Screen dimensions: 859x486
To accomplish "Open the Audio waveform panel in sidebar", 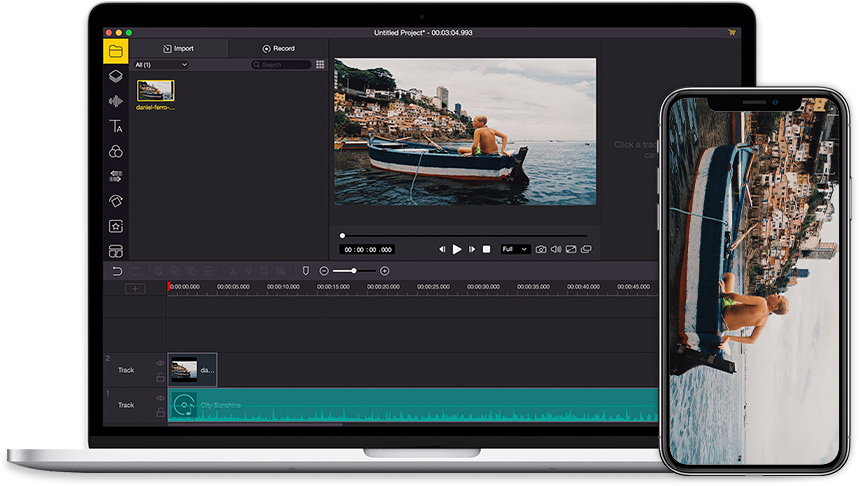I will pyautogui.click(x=116, y=101).
